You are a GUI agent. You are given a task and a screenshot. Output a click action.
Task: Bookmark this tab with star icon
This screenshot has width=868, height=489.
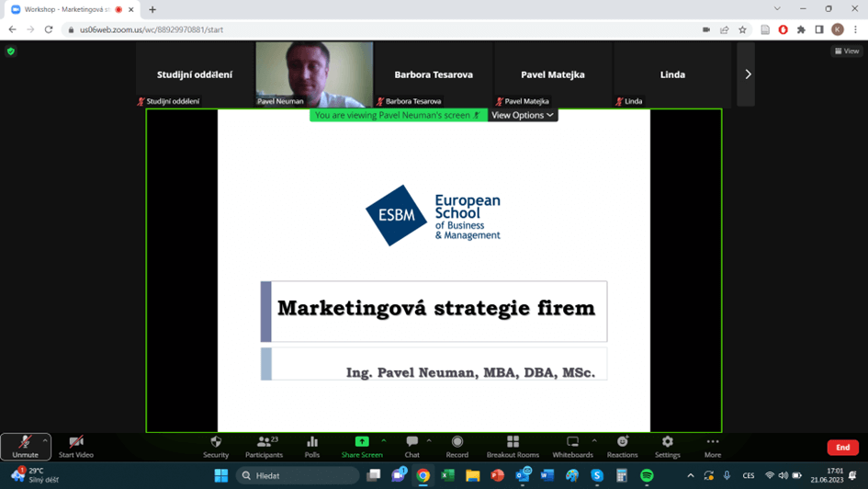742,30
